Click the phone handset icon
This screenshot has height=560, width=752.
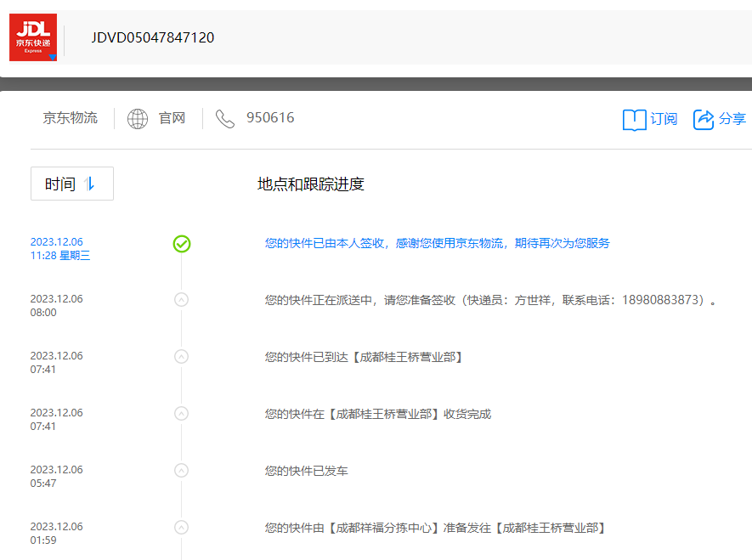pyautogui.click(x=225, y=119)
